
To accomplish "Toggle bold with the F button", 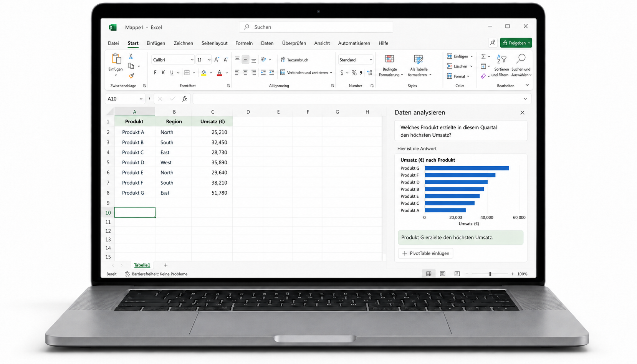I will pyautogui.click(x=155, y=73).
